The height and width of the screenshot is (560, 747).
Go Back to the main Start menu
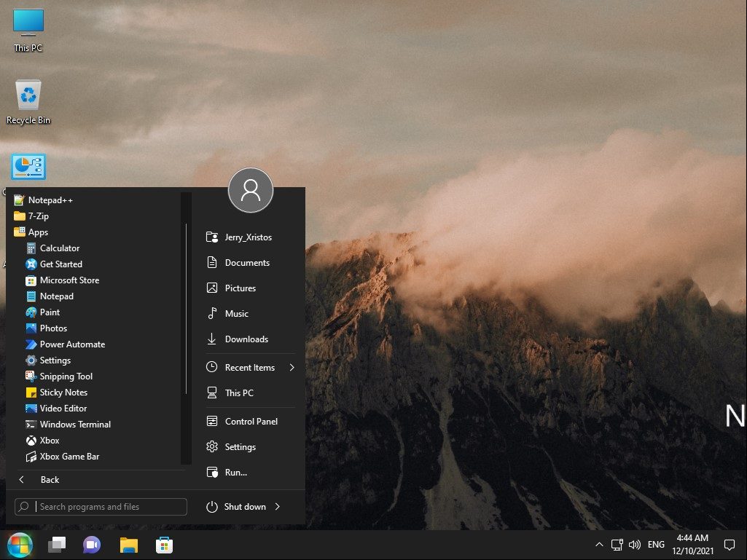(49, 480)
